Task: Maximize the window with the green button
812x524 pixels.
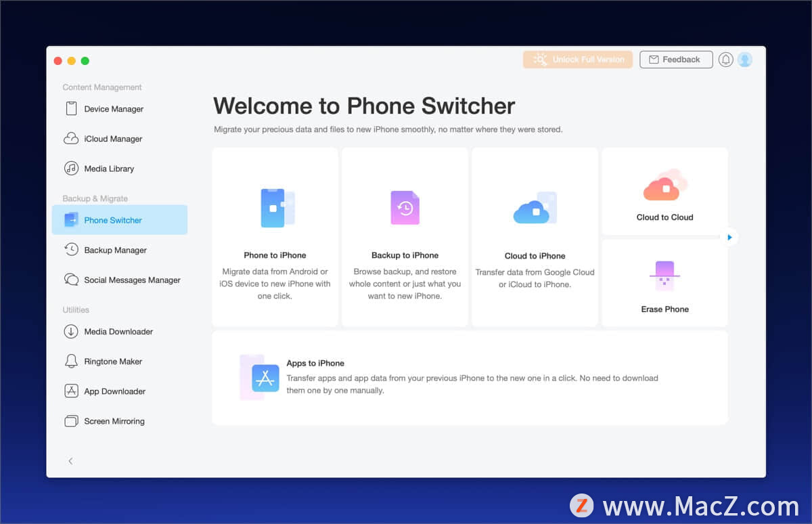Action: 85,61
